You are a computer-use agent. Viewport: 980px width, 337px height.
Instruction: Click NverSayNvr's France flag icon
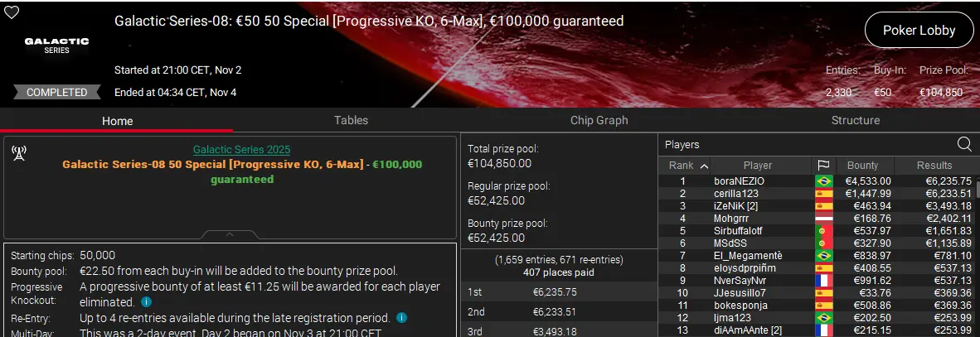823,281
